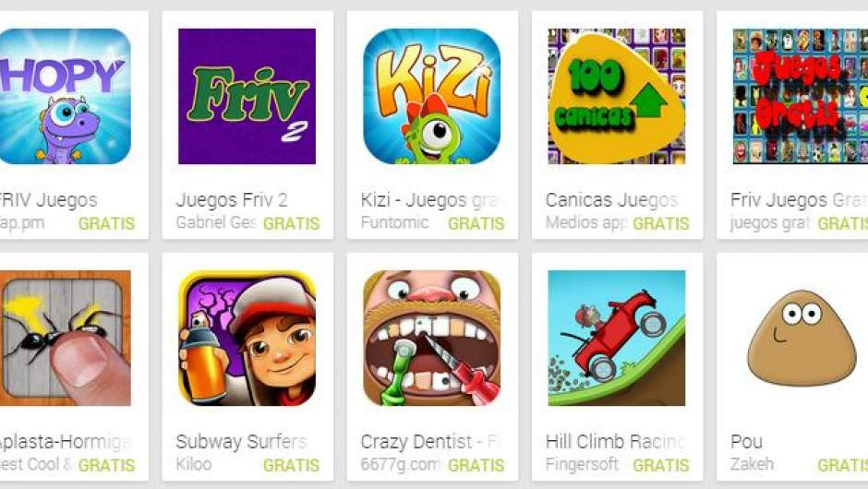Click GRATIS under Subway Surfers
The image size is (868, 489).
291,465
